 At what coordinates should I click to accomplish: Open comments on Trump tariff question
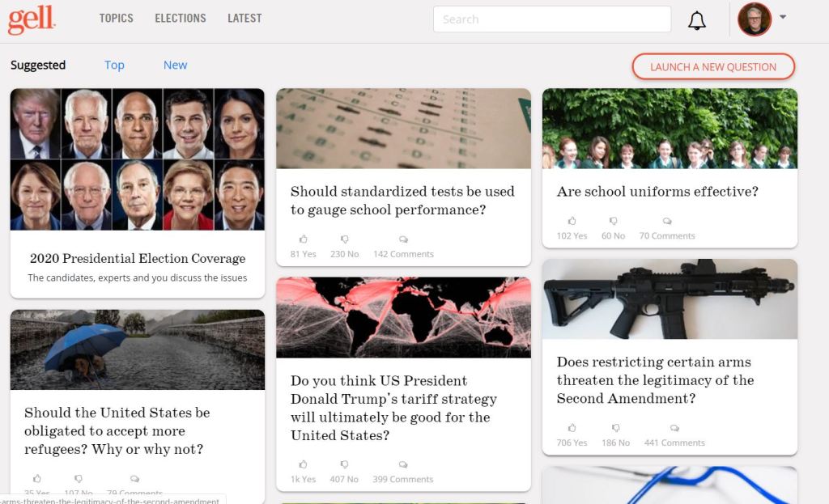[403, 464]
